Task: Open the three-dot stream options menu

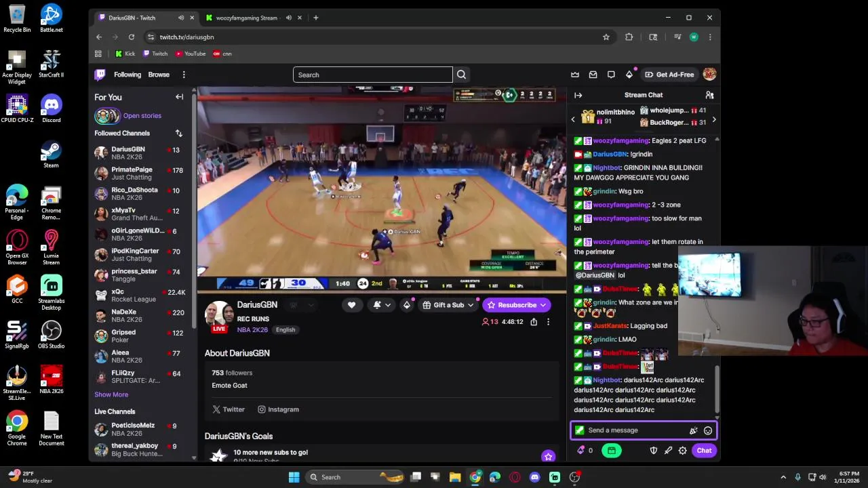Action: [548, 322]
